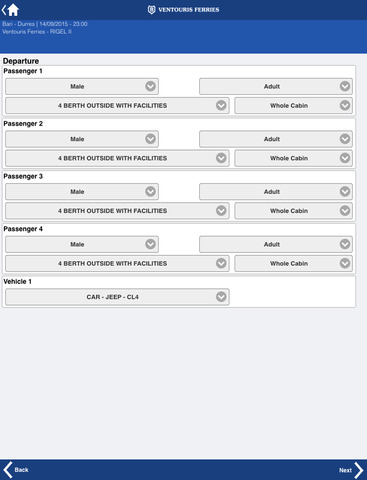Click the Ventouris Ferries shield logo
Viewport: 367px width, 480px height.
pos(151,10)
